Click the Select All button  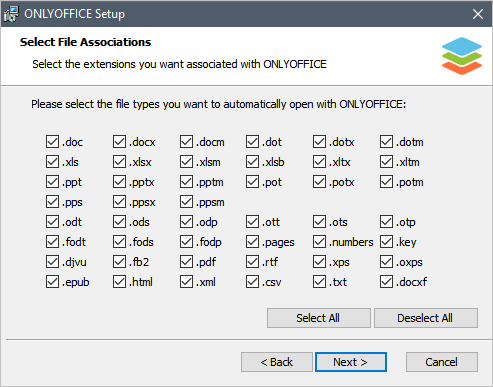pos(319,318)
